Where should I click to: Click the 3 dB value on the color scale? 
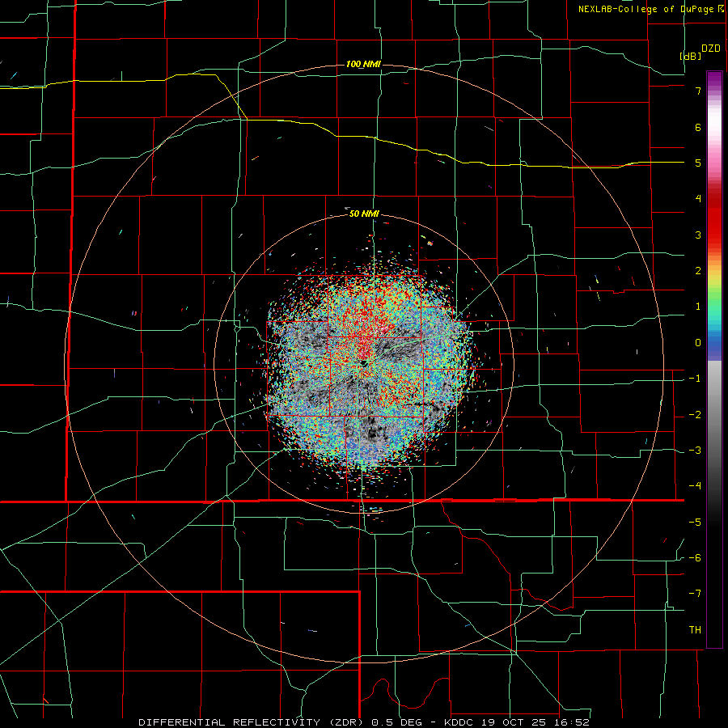coord(698,235)
